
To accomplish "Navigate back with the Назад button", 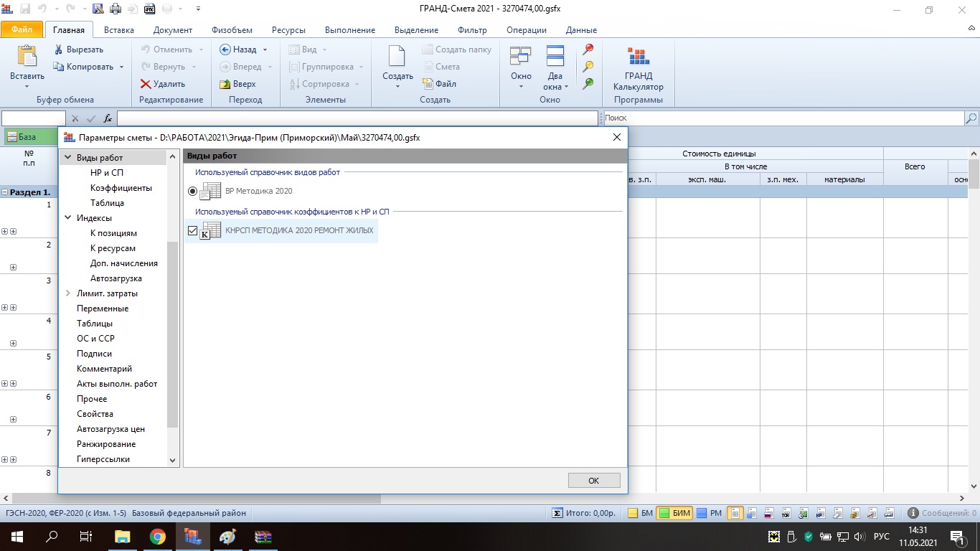I will point(238,50).
